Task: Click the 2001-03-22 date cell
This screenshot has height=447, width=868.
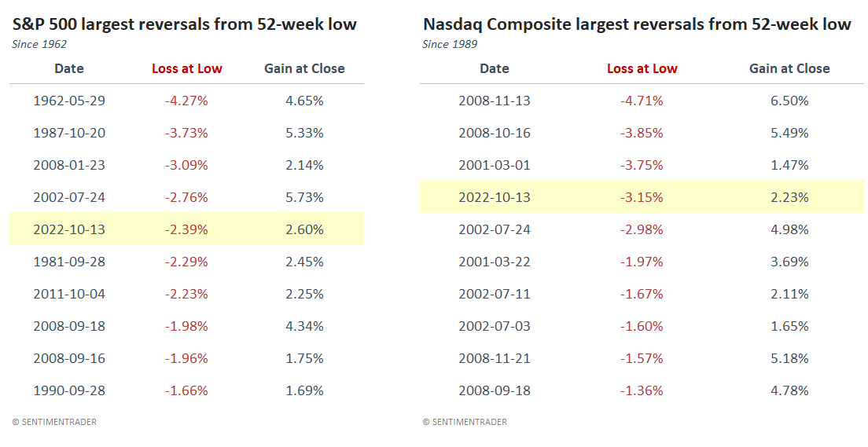Action: tap(495, 262)
